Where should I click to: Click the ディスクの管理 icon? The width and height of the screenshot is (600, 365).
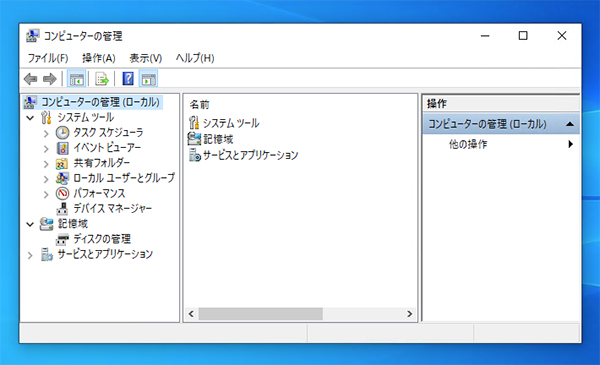(x=62, y=240)
